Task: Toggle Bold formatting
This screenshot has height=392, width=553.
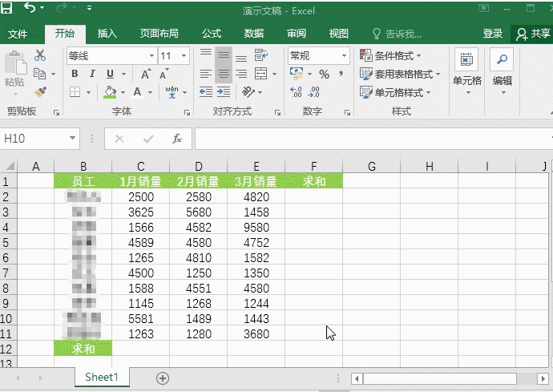Action: tap(75, 74)
